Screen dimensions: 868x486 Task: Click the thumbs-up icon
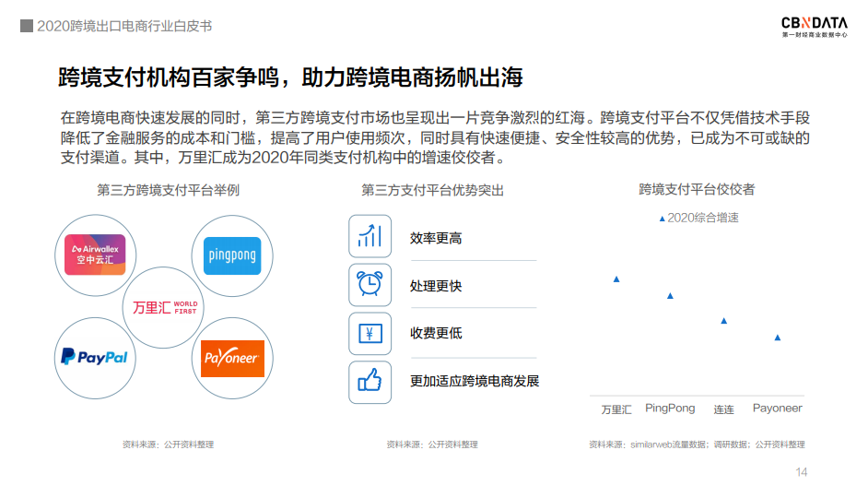[369, 382]
